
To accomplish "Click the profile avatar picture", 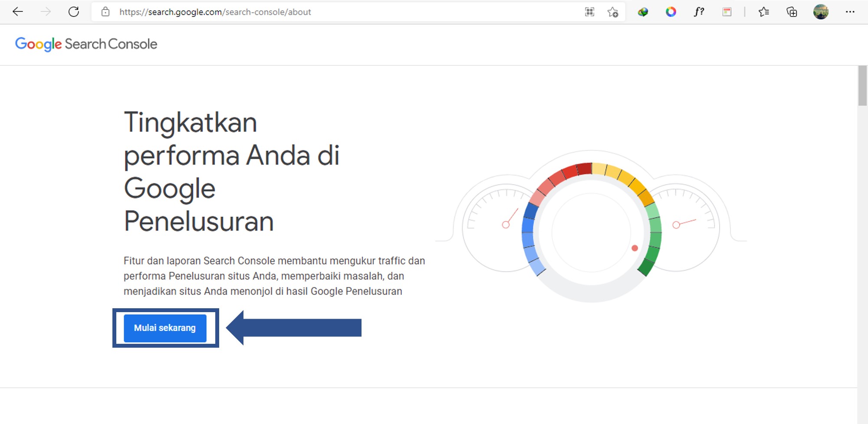I will click(821, 12).
